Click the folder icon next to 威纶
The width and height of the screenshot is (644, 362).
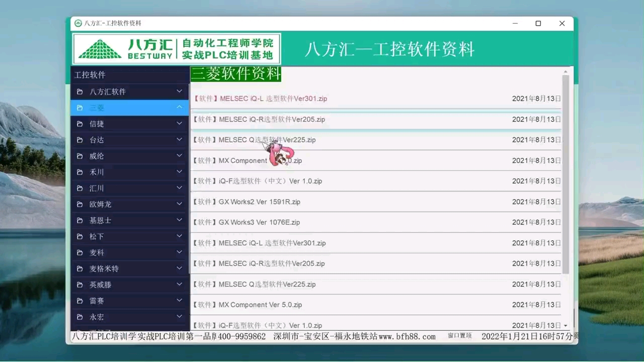pos(80,156)
